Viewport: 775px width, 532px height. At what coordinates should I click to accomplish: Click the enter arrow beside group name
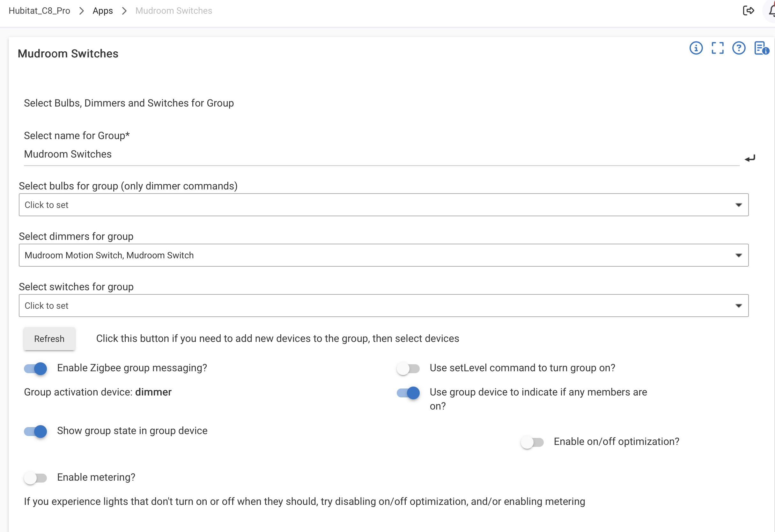750,159
